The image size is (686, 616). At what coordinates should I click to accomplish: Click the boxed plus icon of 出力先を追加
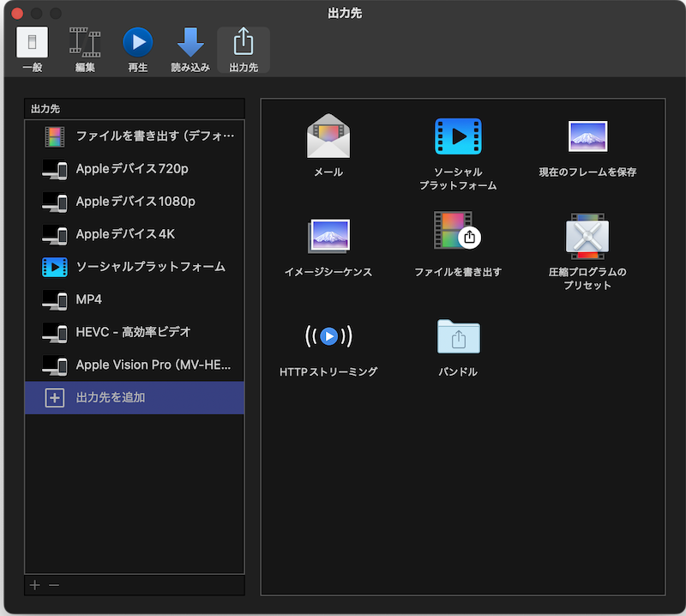coord(55,398)
